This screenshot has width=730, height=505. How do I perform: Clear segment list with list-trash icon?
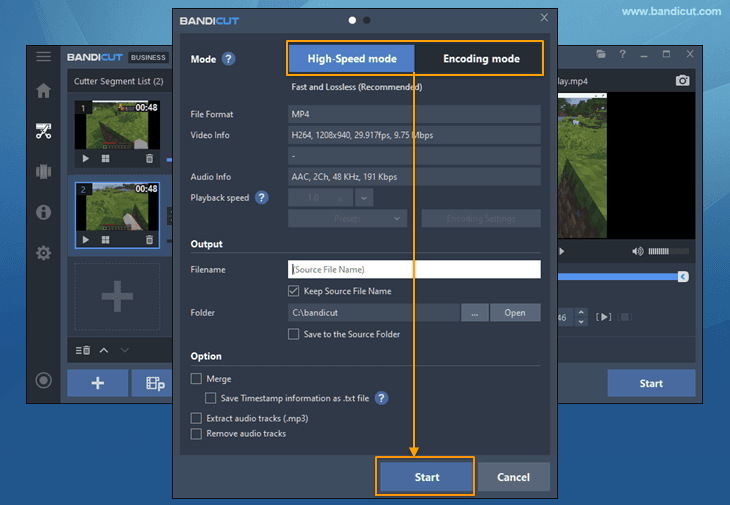pyautogui.click(x=83, y=350)
